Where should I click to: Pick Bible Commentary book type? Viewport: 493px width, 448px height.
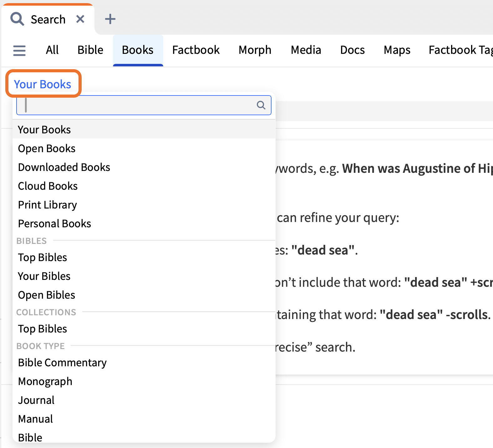pyautogui.click(x=144, y=363)
